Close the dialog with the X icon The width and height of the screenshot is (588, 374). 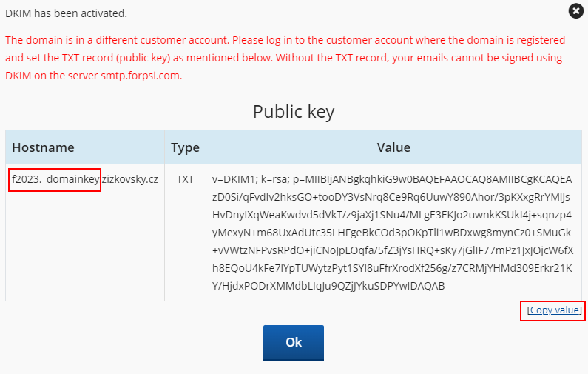pos(576,11)
